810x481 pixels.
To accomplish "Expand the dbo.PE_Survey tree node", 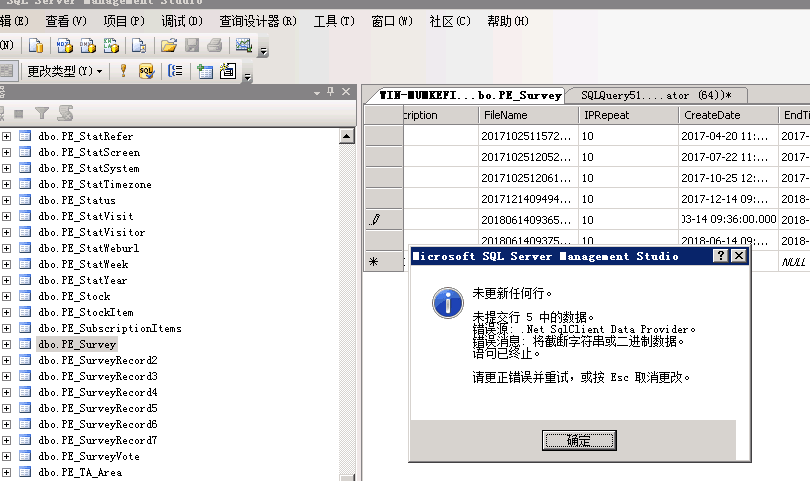I will (7, 344).
